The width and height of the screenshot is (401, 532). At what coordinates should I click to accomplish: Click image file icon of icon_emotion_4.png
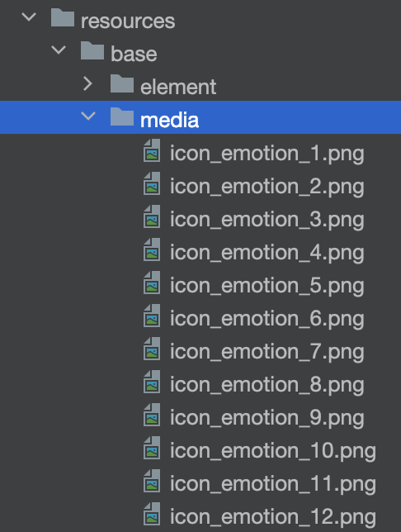click(152, 249)
